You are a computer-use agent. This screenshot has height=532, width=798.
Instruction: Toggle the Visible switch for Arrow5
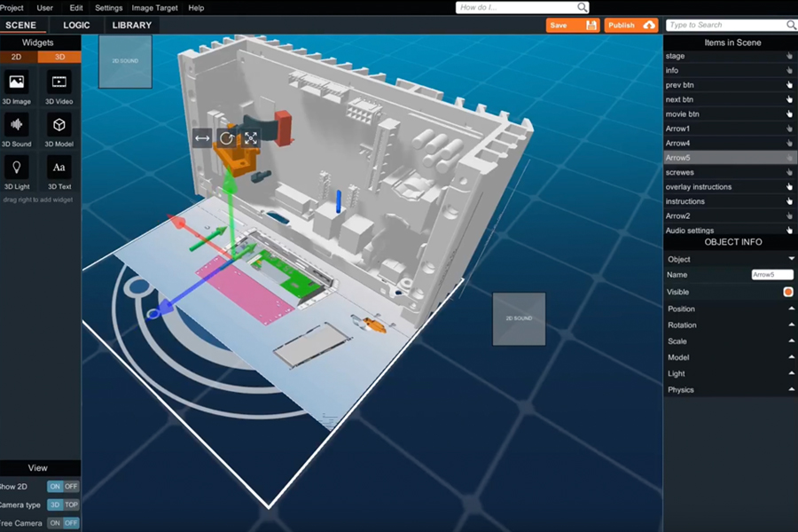788,292
